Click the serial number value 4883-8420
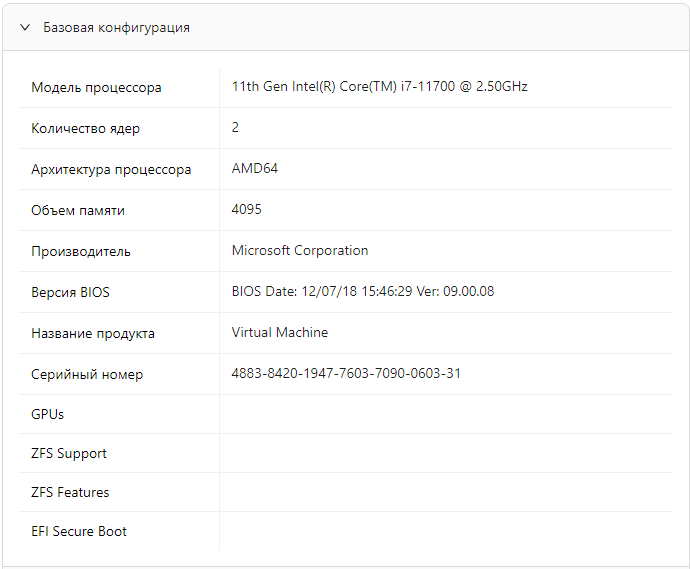The width and height of the screenshot is (690, 569). click(x=346, y=374)
